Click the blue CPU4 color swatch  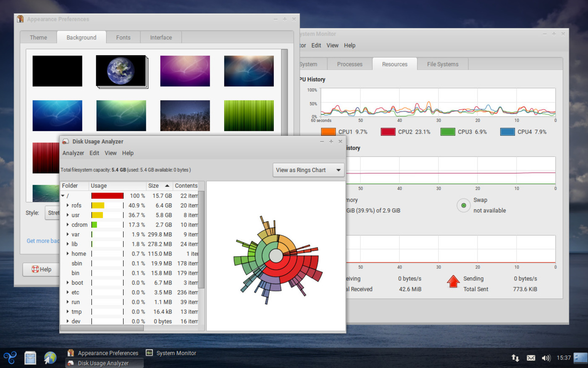(x=507, y=132)
